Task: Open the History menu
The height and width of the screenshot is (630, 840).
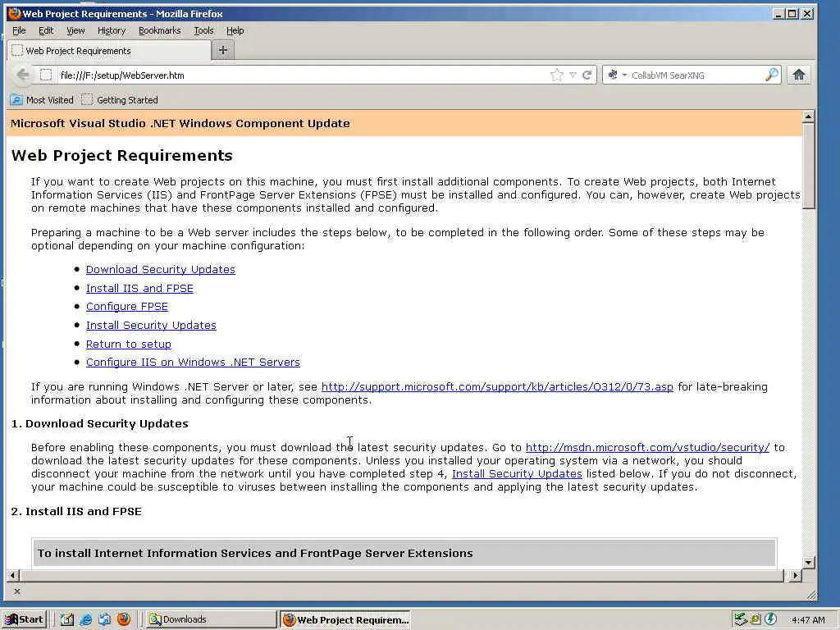Action: click(x=112, y=30)
